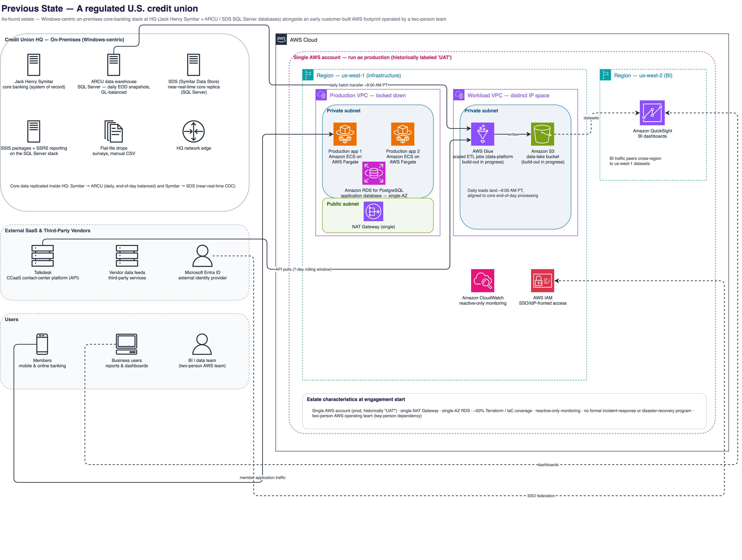Click the AWS Glue ETL icon
This screenshot has height=560, width=742.
coord(482,134)
